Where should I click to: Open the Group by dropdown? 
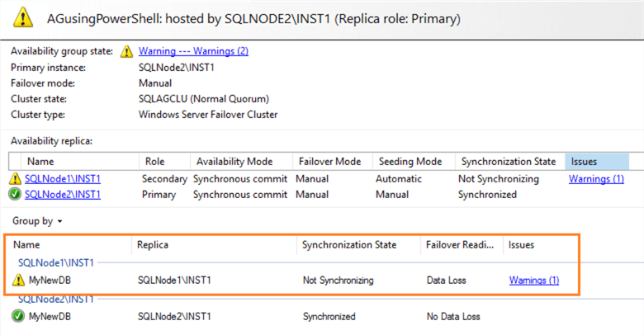pos(38,221)
